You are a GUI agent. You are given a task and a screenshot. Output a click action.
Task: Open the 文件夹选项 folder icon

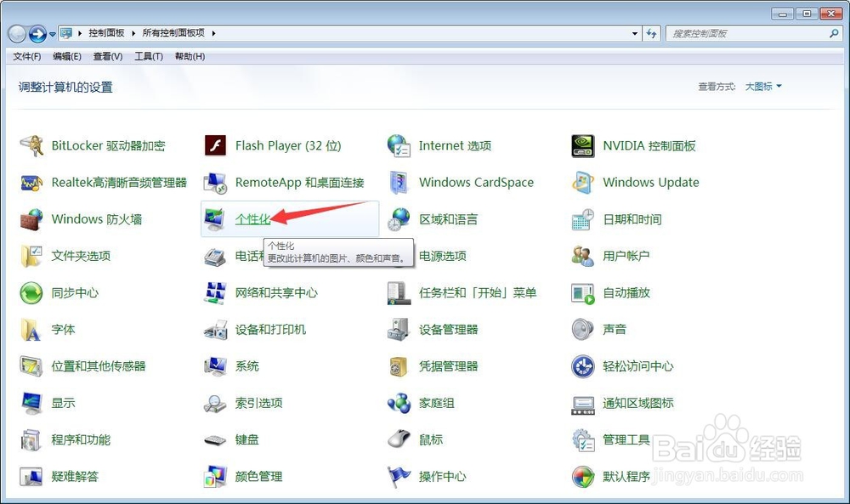point(31,257)
